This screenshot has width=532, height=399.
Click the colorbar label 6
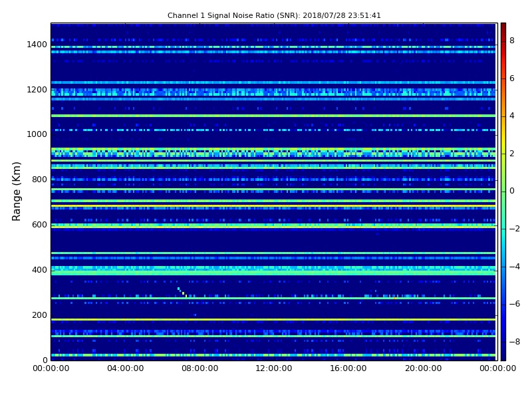(512, 78)
